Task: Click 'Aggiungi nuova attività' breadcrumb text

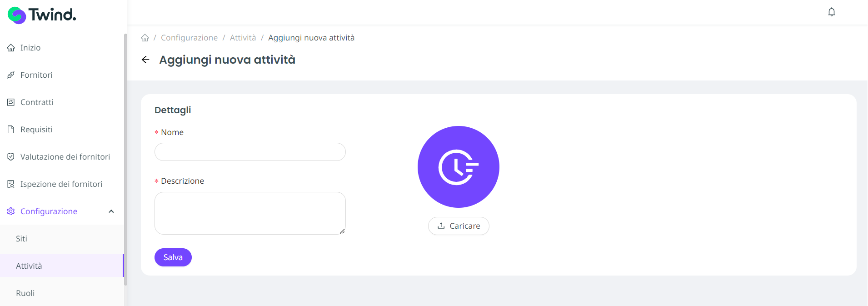Action: (x=311, y=38)
